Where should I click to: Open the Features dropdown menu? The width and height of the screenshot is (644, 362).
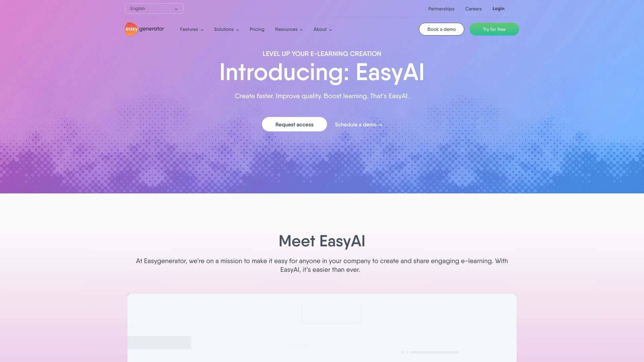pyautogui.click(x=192, y=29)
